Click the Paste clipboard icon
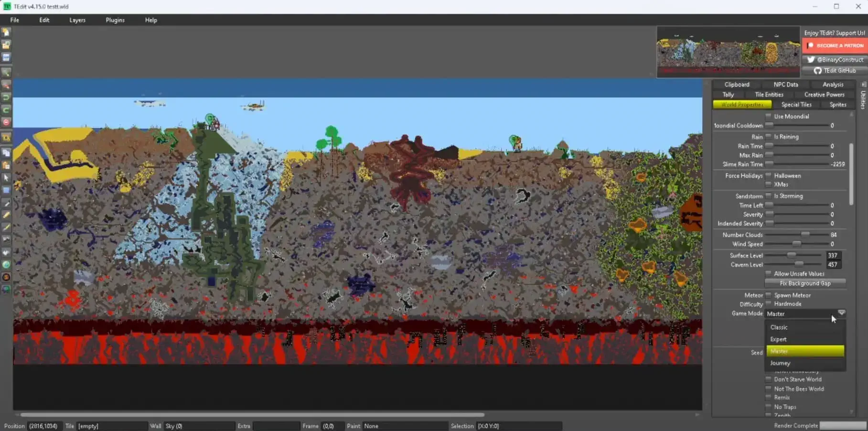Viewport: 868px width, 431px height. coord(6,165)
